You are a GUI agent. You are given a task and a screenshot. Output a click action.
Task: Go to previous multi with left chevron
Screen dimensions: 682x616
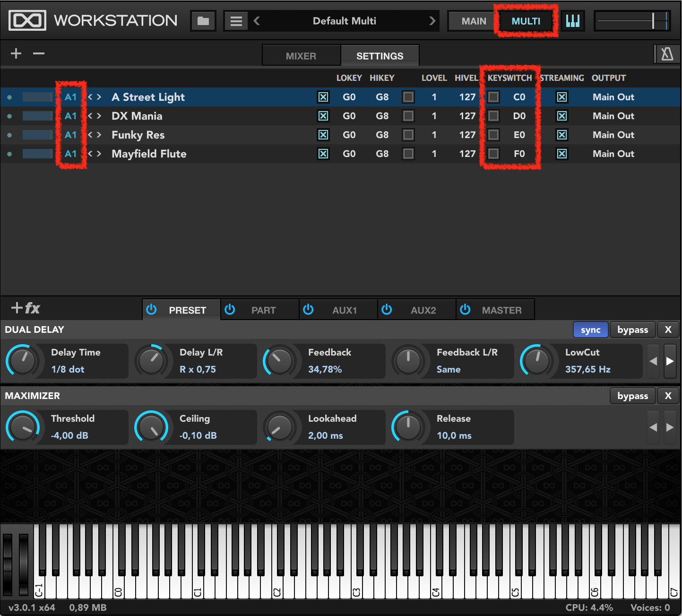click(x=257, y=21)
